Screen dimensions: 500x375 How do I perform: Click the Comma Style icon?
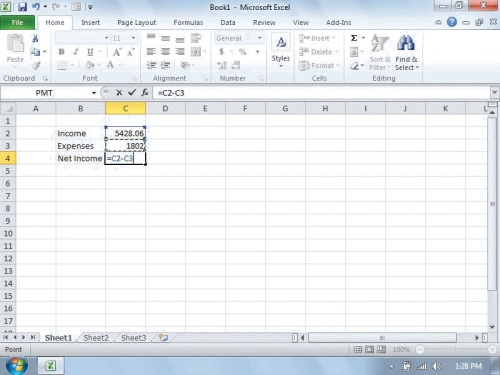point(257,52)
